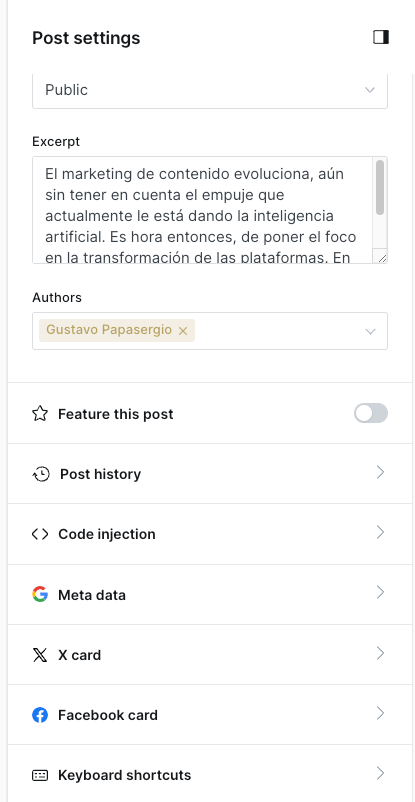
Task: Collapse the sidebar with the panel icon
Action: [381, 37]
